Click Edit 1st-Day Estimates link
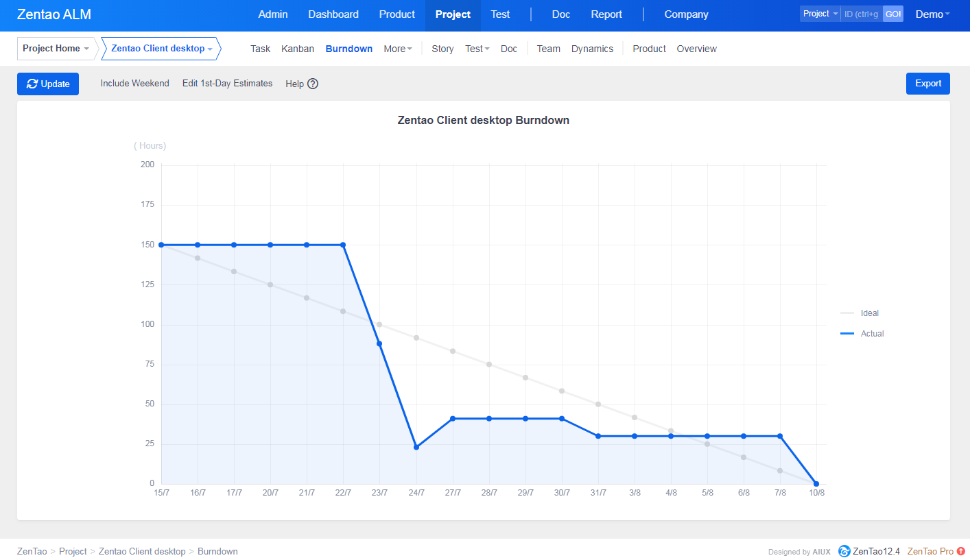The height and width of the screenshot is (560, 970). point(227,83)
